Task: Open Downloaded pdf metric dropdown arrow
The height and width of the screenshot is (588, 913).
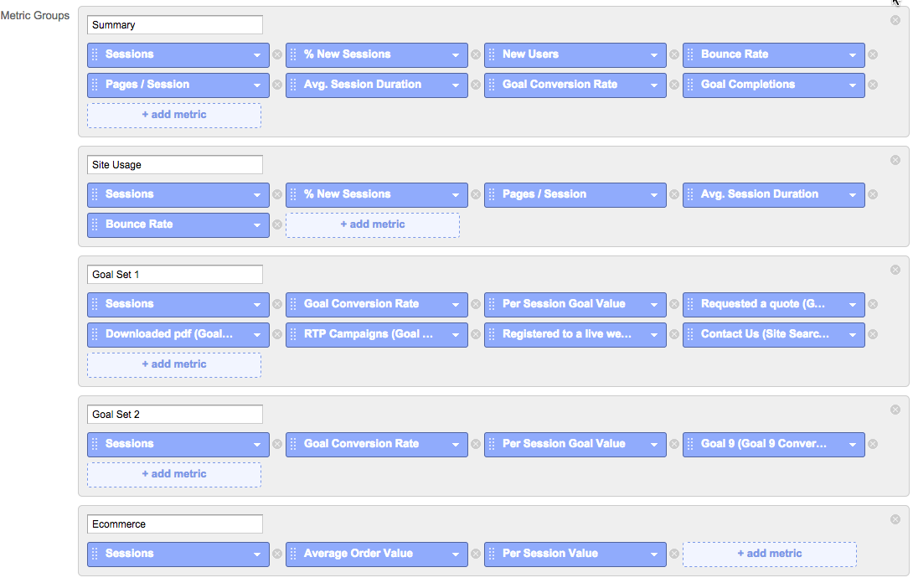Action: pos(257,335)
